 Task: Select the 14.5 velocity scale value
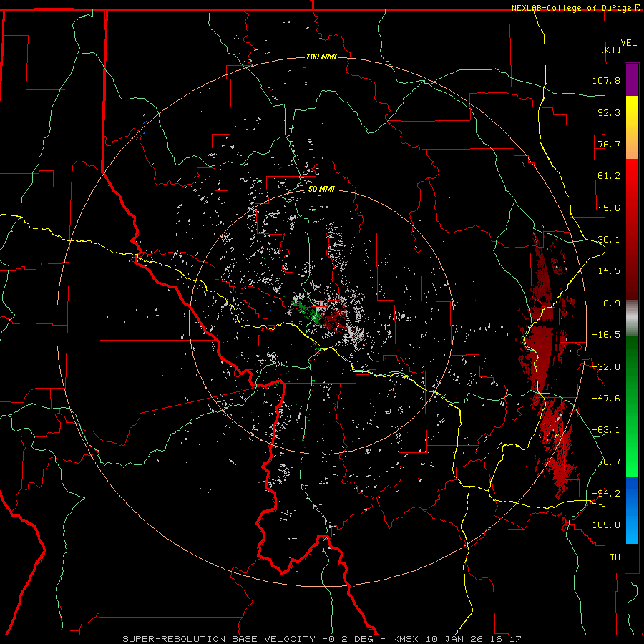pyautogui.click(x=609, y=271)
